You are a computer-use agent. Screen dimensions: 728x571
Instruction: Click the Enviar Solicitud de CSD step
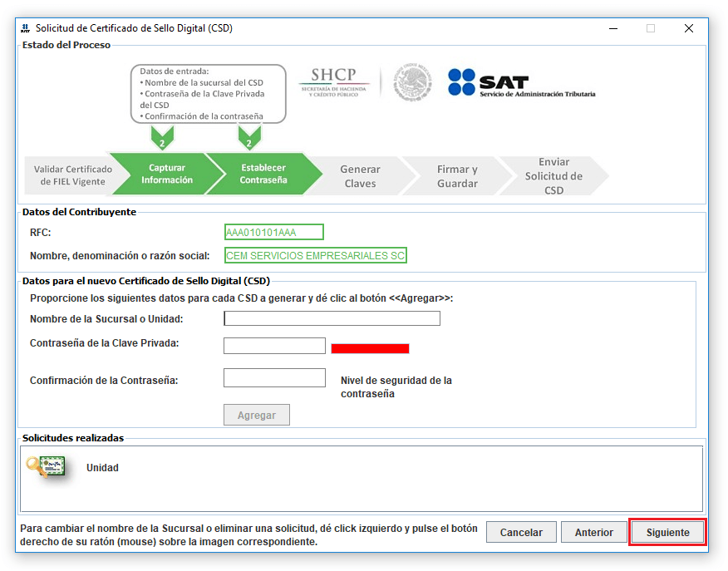pyautogui.click(x=553, y=176)
